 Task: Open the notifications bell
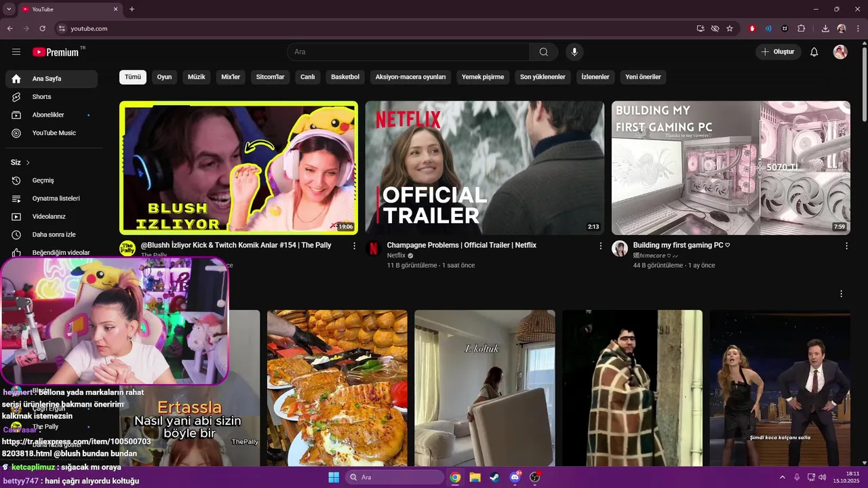tap(814, 52)
